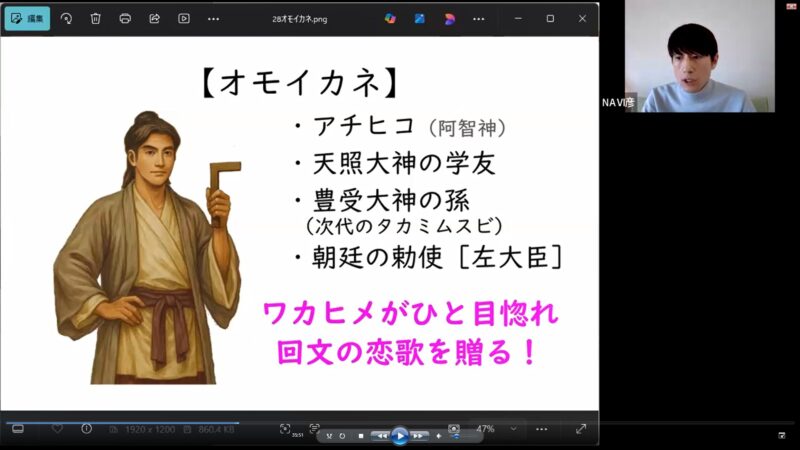Image resolution: width=800 pixels, height=450 pixels.
Task: Favorite the image with heart icon
Action: click(57, 429)
